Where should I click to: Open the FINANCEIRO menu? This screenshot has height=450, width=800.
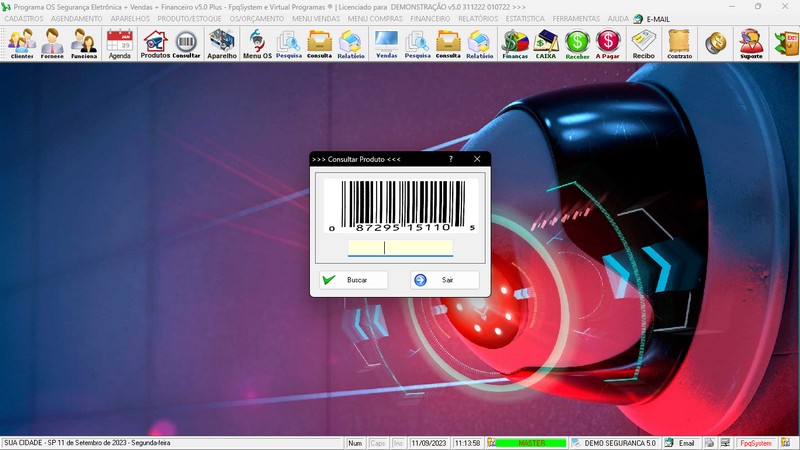pyautogui.click(x=430, y=19)
